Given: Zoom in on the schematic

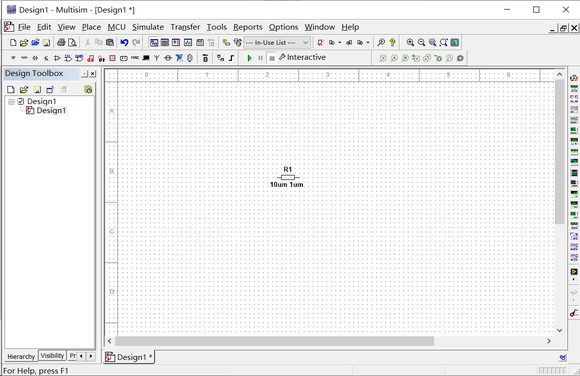Looking at the screenshot, I should coord(410,43).
